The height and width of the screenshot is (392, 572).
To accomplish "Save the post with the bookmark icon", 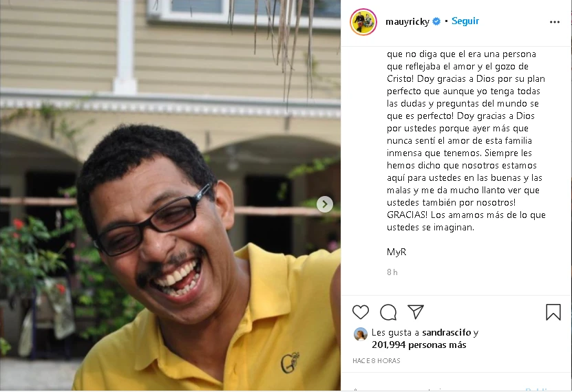I will click(553, 312).
